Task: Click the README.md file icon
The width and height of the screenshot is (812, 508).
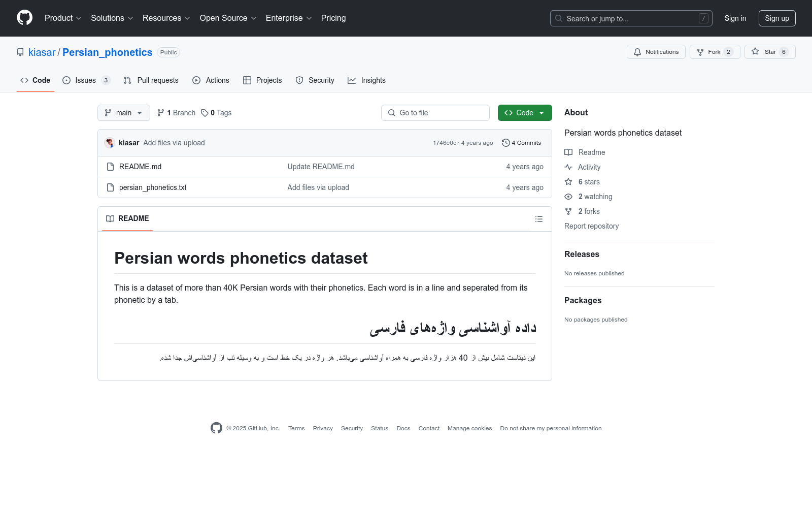Action: (x=110, y=167)
